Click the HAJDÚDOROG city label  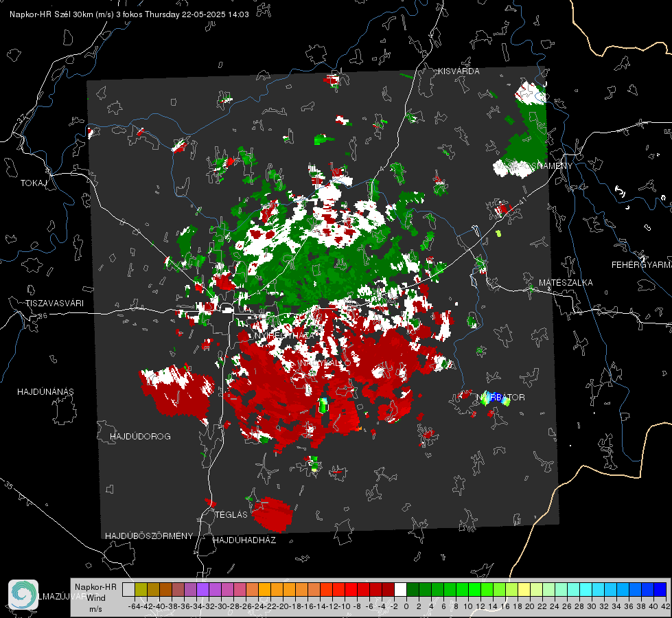pos(140,437)
